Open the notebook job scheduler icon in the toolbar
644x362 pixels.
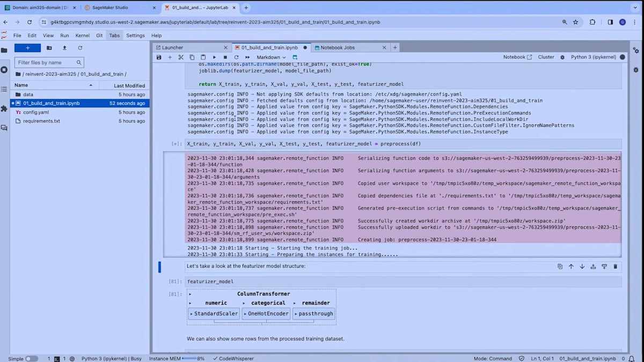coord(295,57)
